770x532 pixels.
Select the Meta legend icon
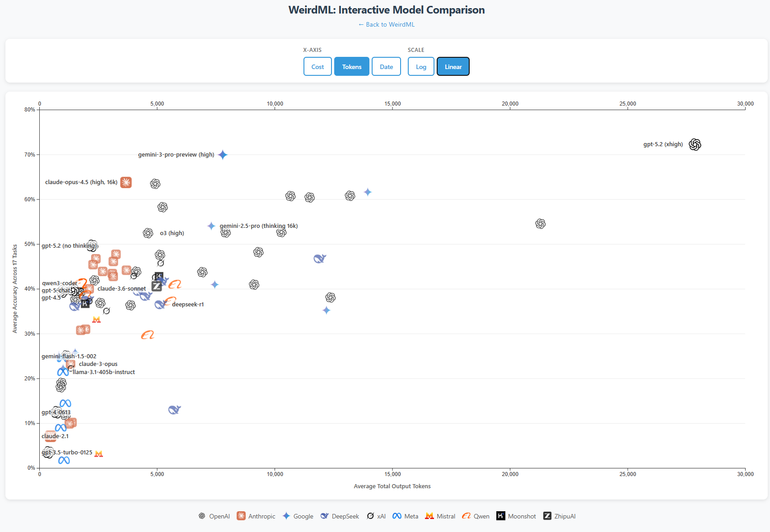coord(397,516)
